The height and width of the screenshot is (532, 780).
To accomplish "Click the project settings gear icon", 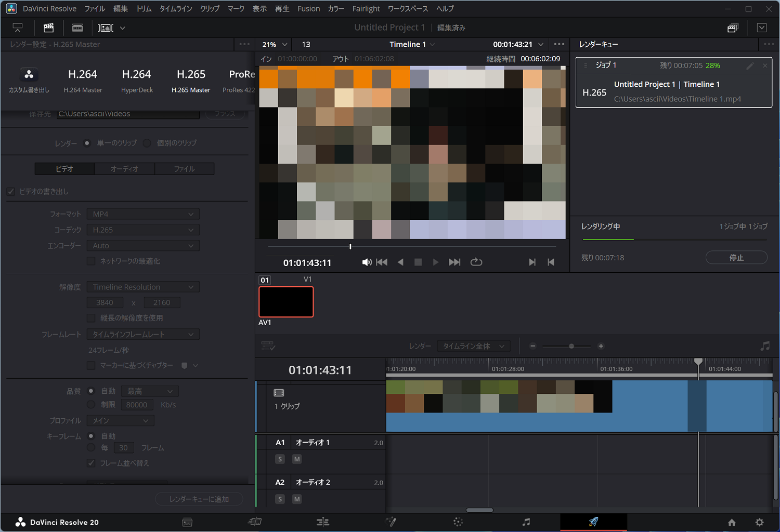I will point(759,522).
